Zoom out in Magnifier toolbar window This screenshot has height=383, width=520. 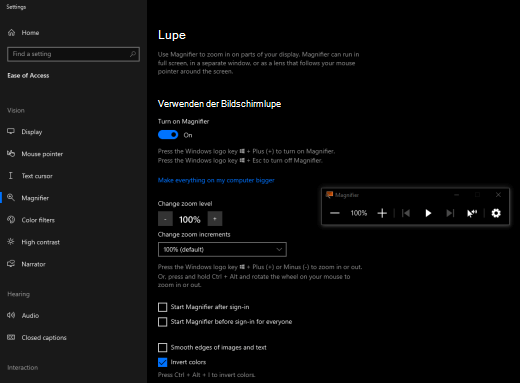[x=335, y=213]
